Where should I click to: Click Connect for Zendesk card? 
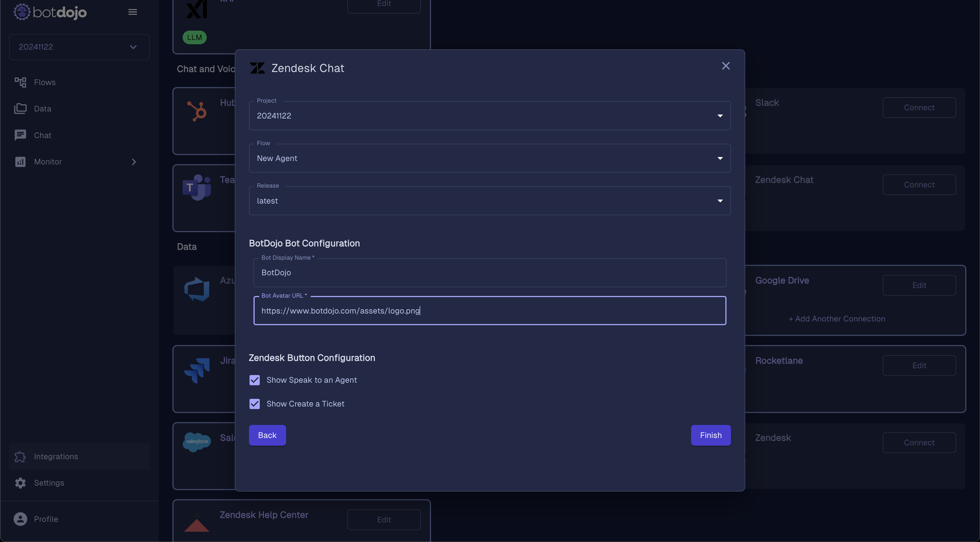(x=919, y=443)
